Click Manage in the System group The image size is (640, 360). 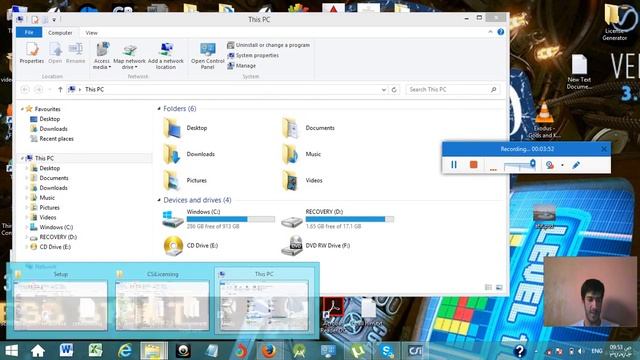[x=242, y=66]
